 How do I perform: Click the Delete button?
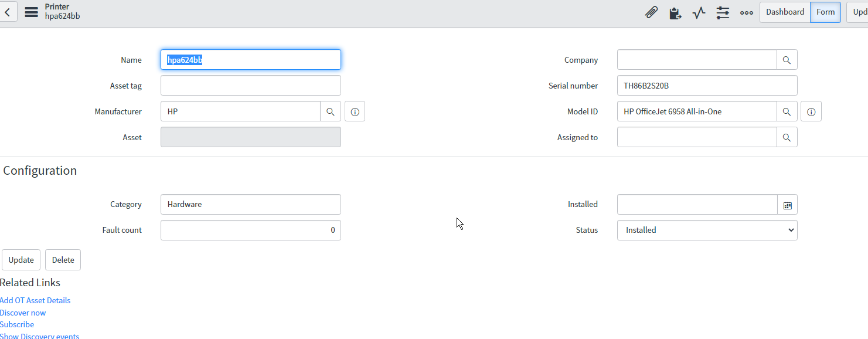point(63,260)
